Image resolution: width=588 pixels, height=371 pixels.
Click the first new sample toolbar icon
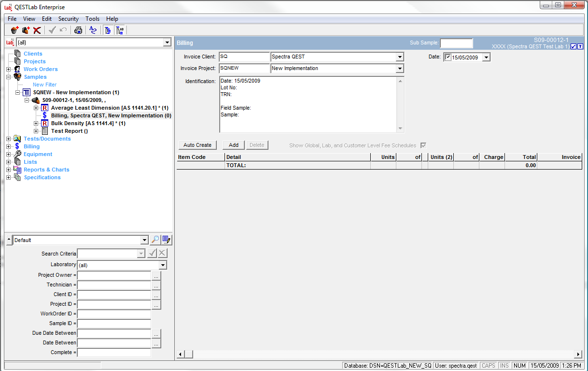[x=14, y=30]
